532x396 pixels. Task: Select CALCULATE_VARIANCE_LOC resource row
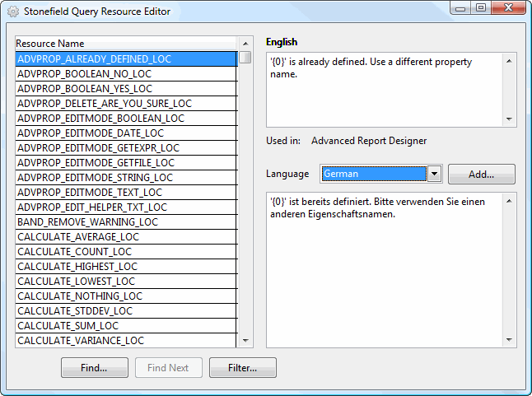(x=81, y=341)
